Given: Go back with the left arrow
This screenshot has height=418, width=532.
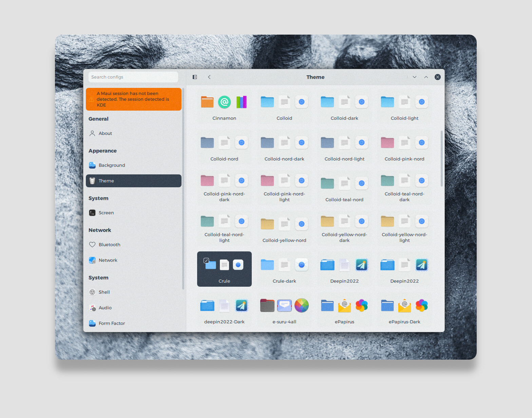Looking at the screenshot, I should [x=209, y=77].
